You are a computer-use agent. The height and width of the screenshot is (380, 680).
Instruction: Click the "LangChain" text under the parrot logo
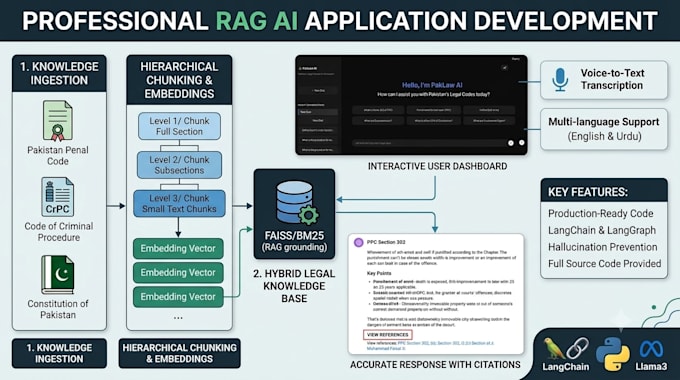pos(566,367)
